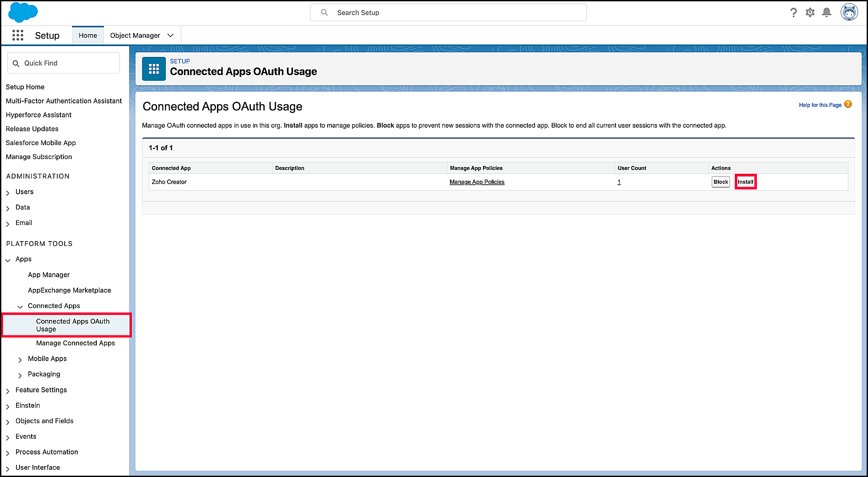Open the Help question mark icon
Image resolution: width=868 pixels, height=477 pixels.
pos(793,13)
